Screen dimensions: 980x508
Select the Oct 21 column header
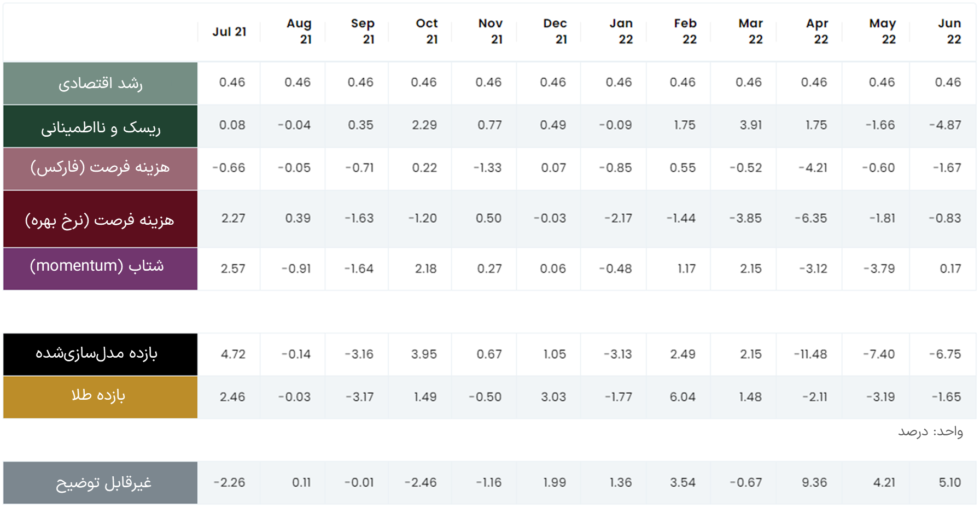pos(427,31)
